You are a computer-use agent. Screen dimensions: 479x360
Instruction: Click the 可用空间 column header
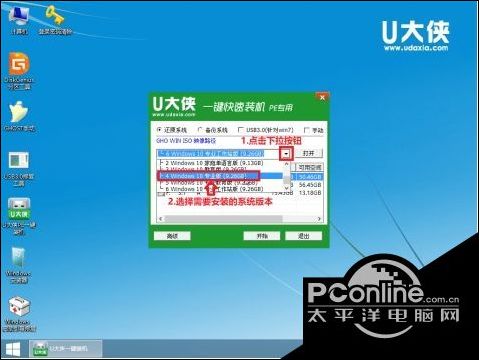[310, 168]
